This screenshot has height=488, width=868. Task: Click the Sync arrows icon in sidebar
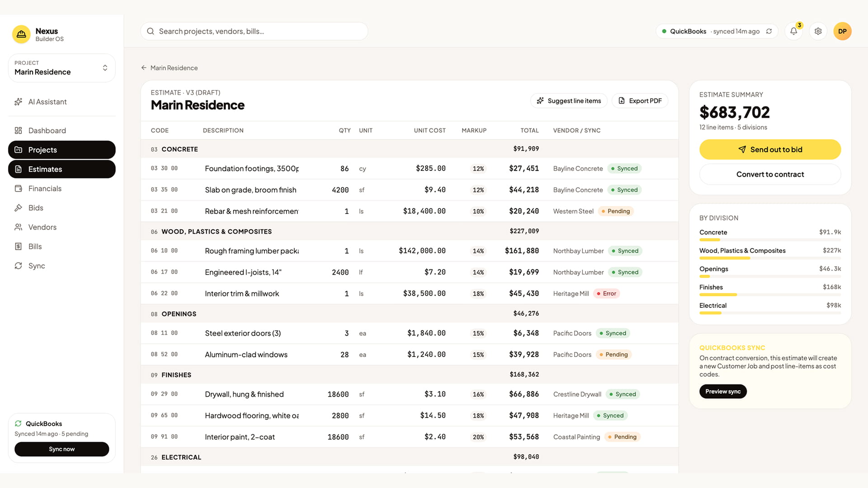[19, 266]
